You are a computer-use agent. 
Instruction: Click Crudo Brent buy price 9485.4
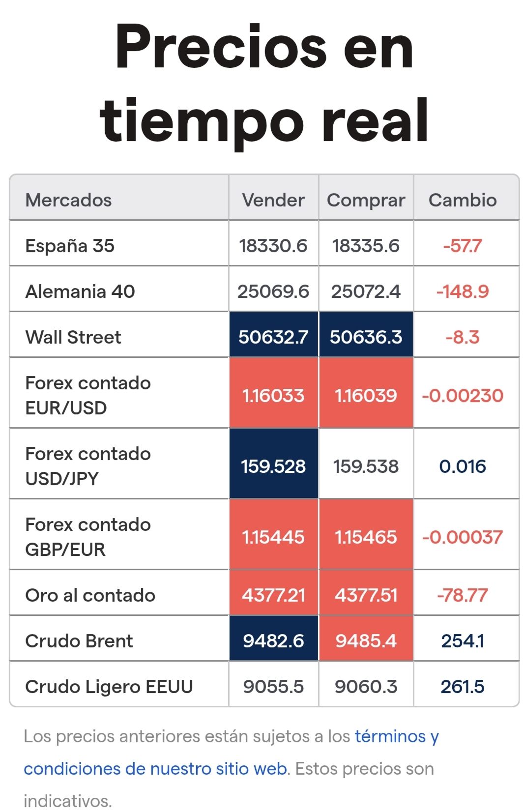366,641
